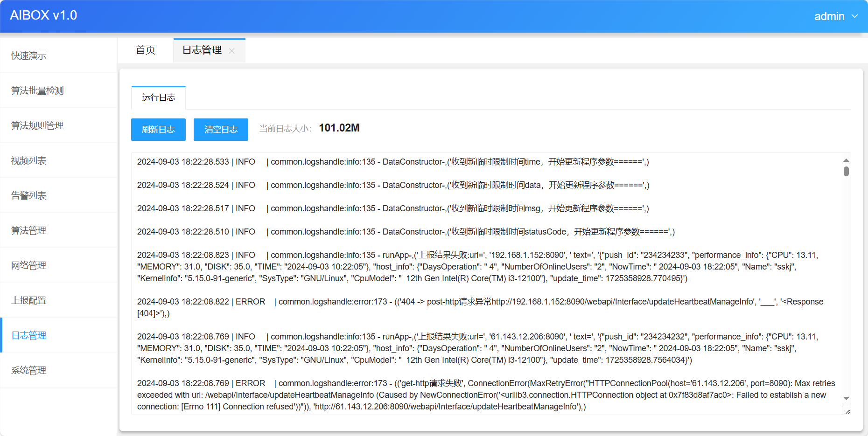
Task: Select 算法管理 in the sidebar
Action: pyautogui.click(x=29, y=231)
